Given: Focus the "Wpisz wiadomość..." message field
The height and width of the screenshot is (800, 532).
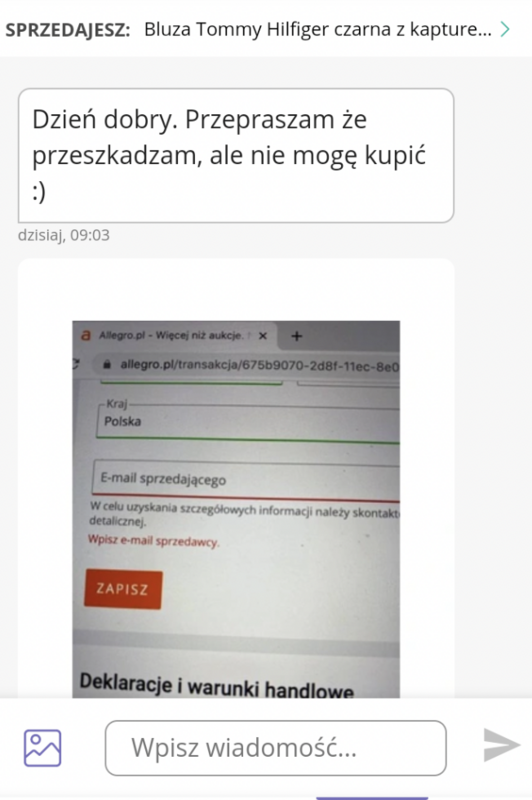Looking at the screenshot, I should tap(275, 748).
